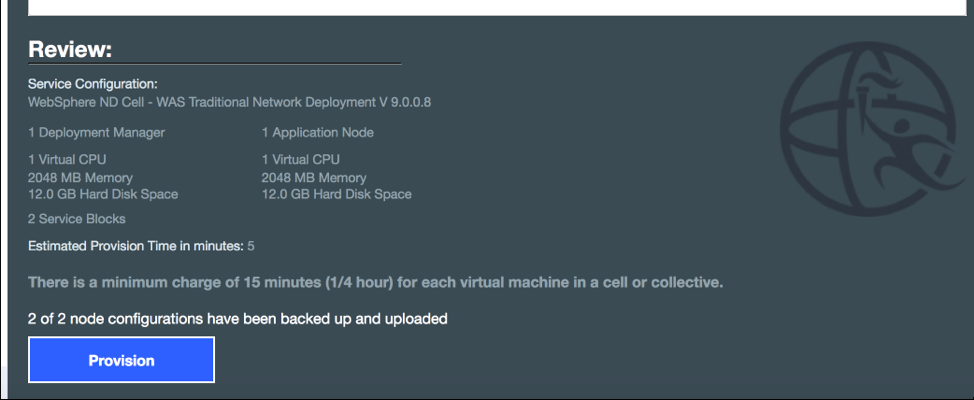
Task: Click Estimated Provision Time label
Action: point(135,245)
